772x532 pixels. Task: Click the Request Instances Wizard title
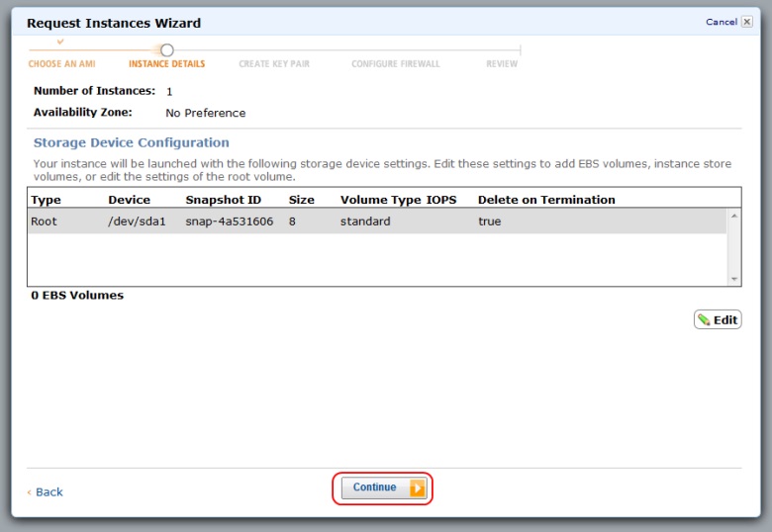click(x=114, y=23)
